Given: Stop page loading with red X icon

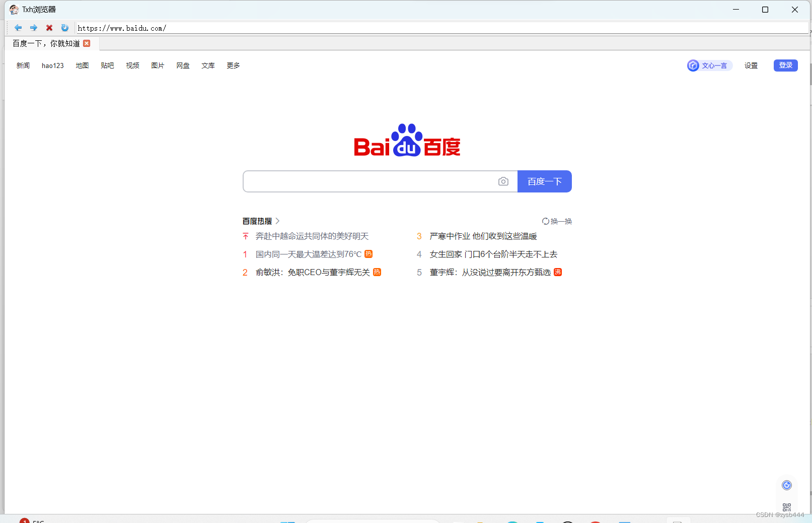Looking at the screenshot, I should [49, 28].
